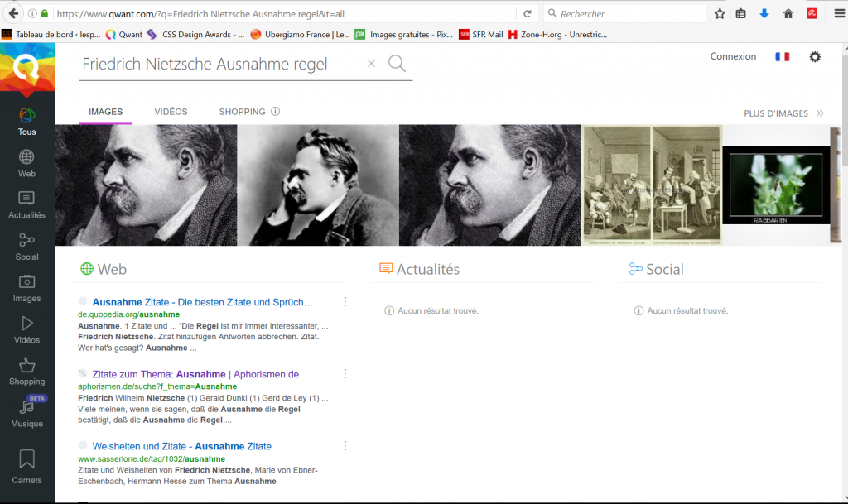The height and width of the screenshot is (504, 848).
Task: Click the browser back arrow button
Action: [x=13, y=13]
